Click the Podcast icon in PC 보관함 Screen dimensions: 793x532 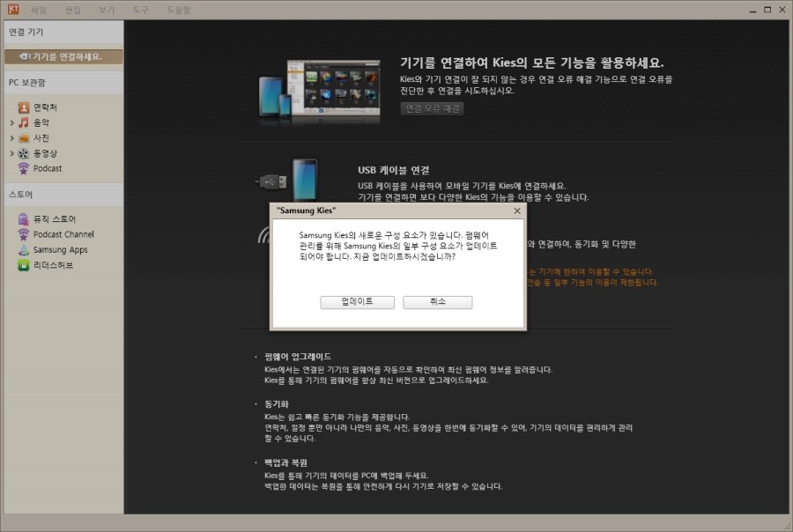[24, 168]
